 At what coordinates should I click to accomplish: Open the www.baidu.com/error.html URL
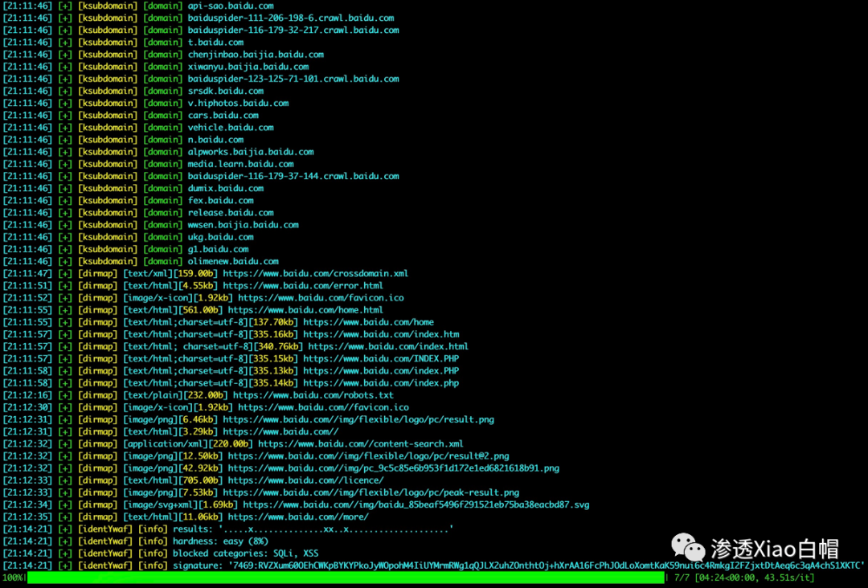(303, 285)
